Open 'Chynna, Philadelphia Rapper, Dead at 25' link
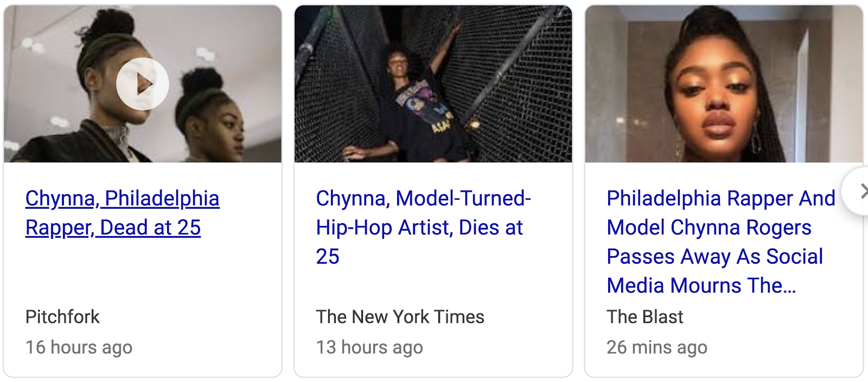868x382 pixels. [122, 213]
